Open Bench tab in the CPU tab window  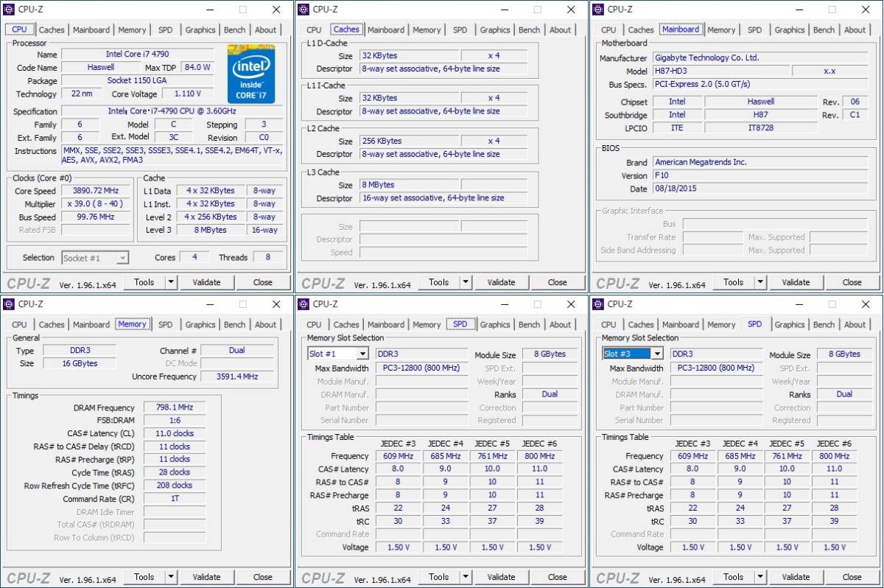pos(235,30)
